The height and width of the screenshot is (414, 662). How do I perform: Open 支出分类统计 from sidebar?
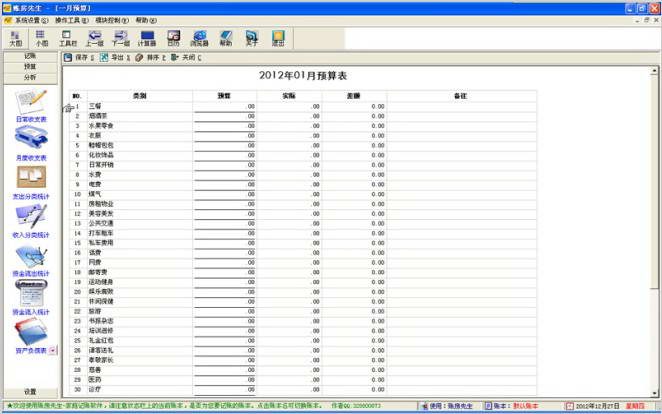[31, 182]
